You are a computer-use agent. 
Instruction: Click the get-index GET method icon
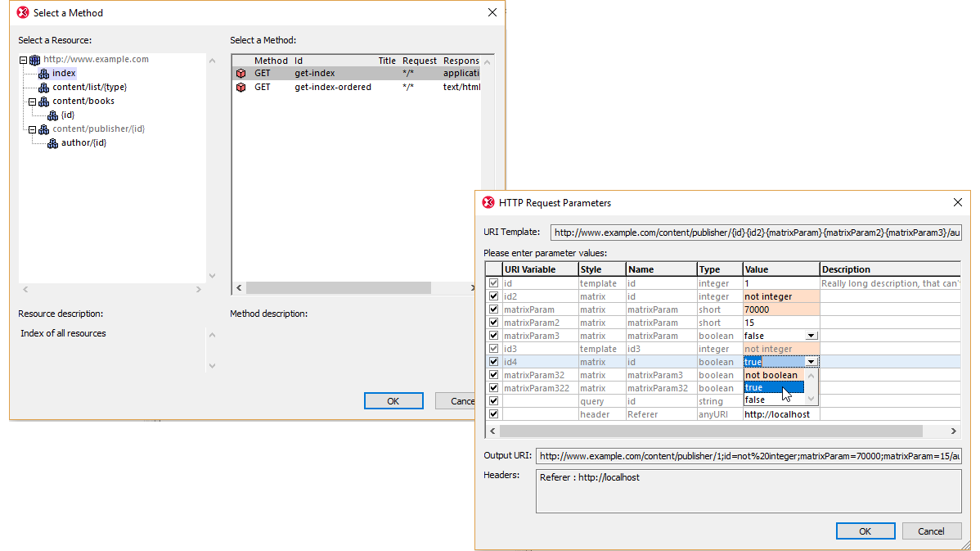click(x=241, y=74)
